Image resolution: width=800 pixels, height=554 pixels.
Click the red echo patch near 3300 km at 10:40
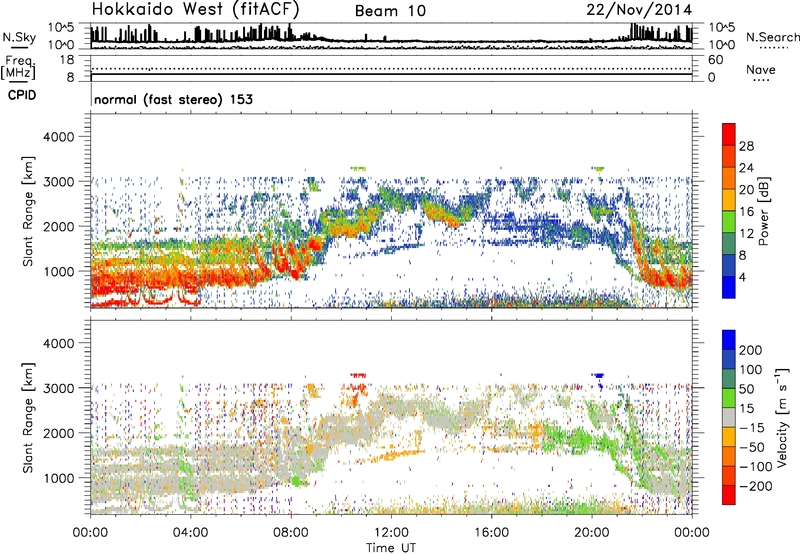[359, 375]
